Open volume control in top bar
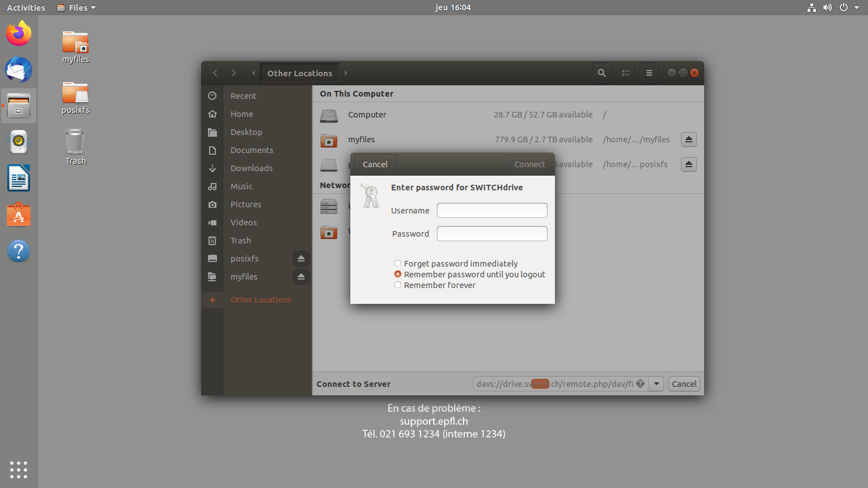Image resolution: width=868 pixels, height=488 pixels. pos(827,7)
